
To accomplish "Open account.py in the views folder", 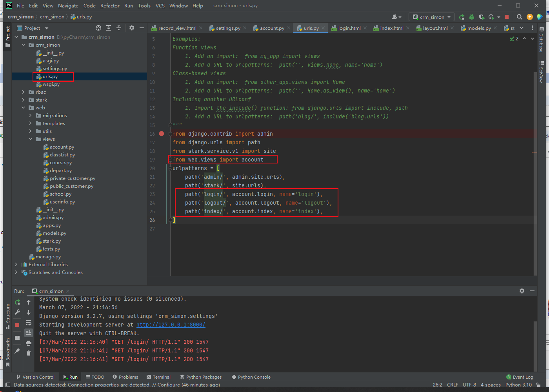I will pos(62,147).
